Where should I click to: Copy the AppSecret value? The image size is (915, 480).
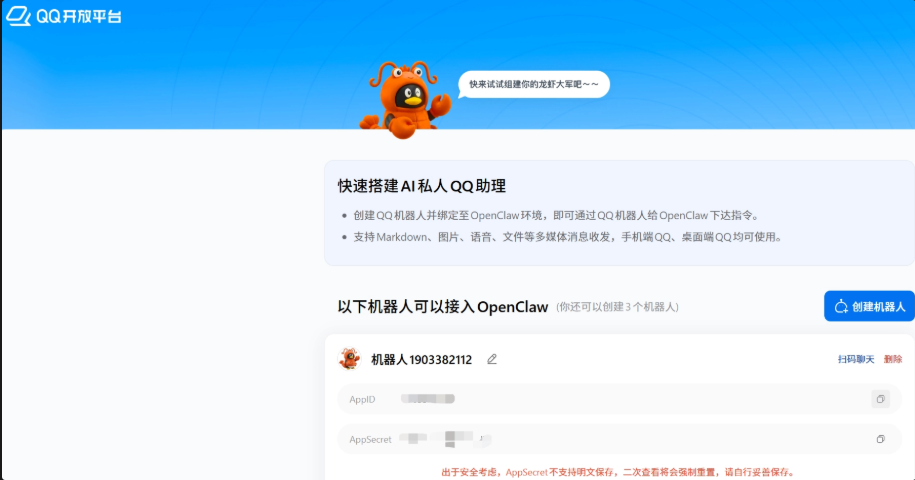point(880,439)
